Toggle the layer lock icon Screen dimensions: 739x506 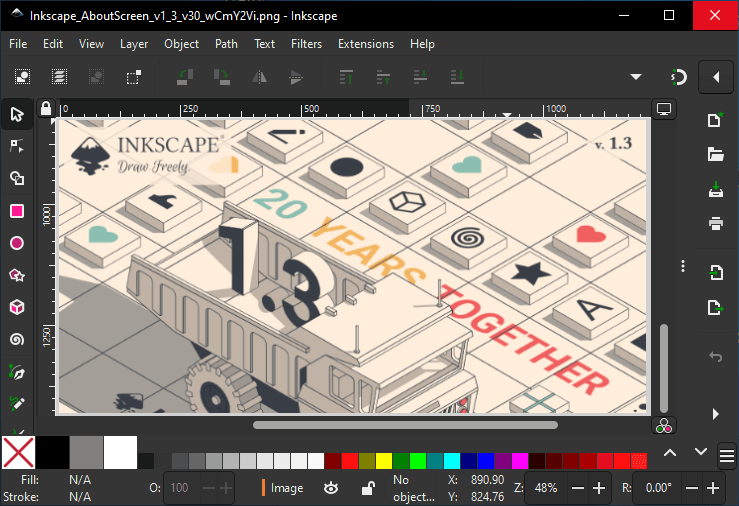pyautogui.click(x=368, y=488)
